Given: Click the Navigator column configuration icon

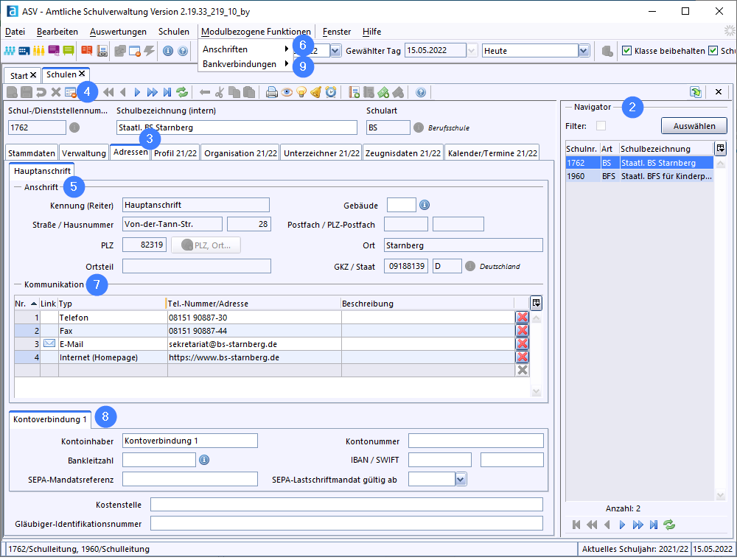Looking at the screenshot, I should coord(721,149).
